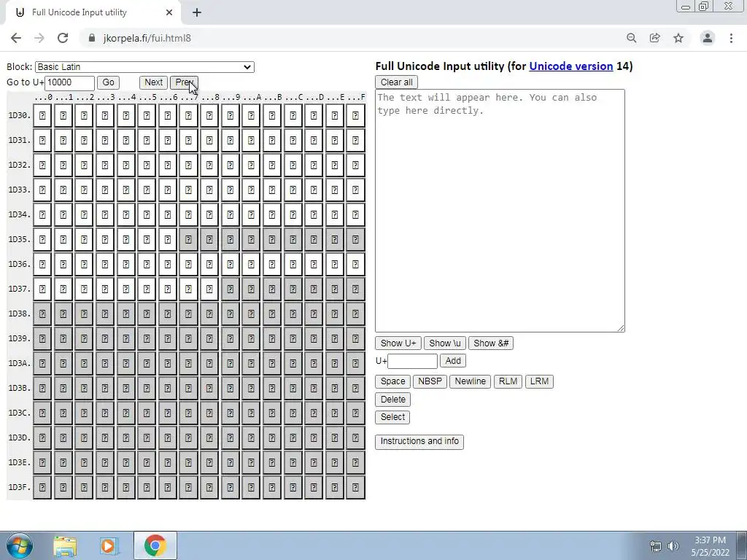Open Instructions and info

pyautogui.click(x=419, y=441)
